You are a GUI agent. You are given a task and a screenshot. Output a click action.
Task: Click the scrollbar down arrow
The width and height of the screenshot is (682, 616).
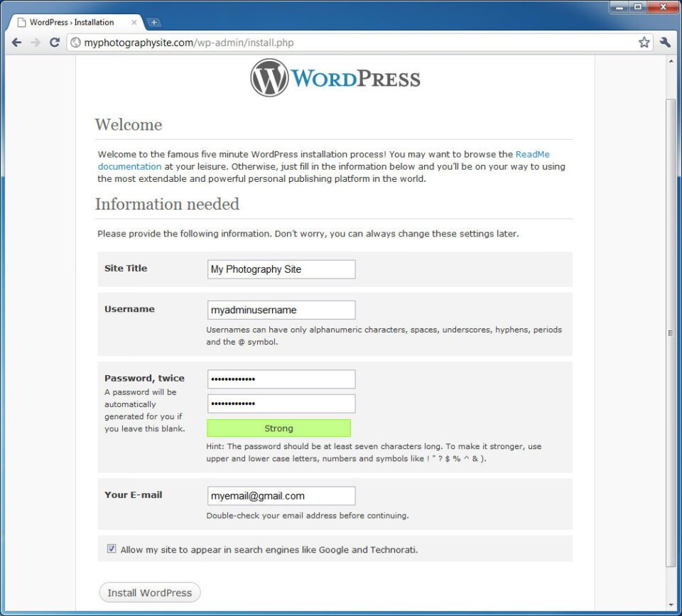pyautogui.click(x=670, y=605)
